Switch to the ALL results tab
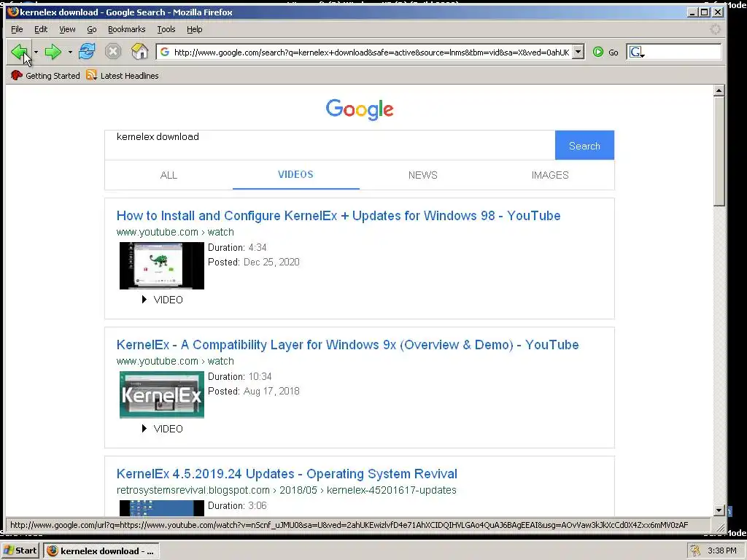747x560 pixels. [x=169, y=175]
